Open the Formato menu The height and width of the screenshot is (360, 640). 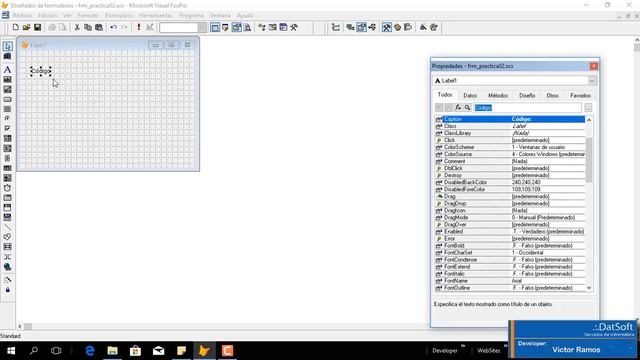(88, 15)
